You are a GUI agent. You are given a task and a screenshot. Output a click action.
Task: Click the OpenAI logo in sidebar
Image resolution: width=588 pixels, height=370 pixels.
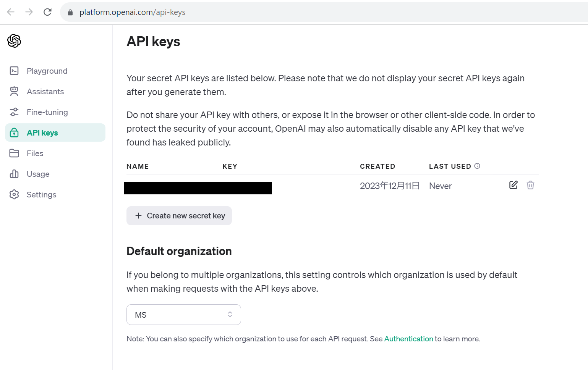tap(14, 41)
